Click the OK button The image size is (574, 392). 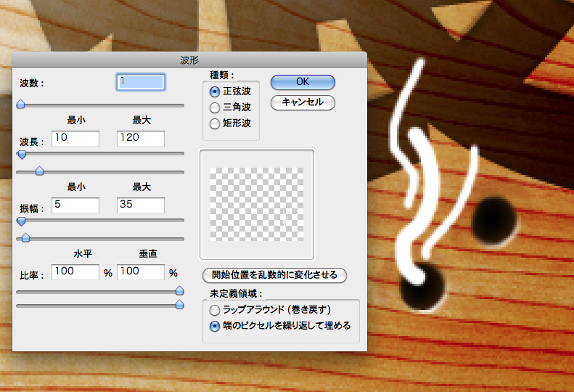303,82
